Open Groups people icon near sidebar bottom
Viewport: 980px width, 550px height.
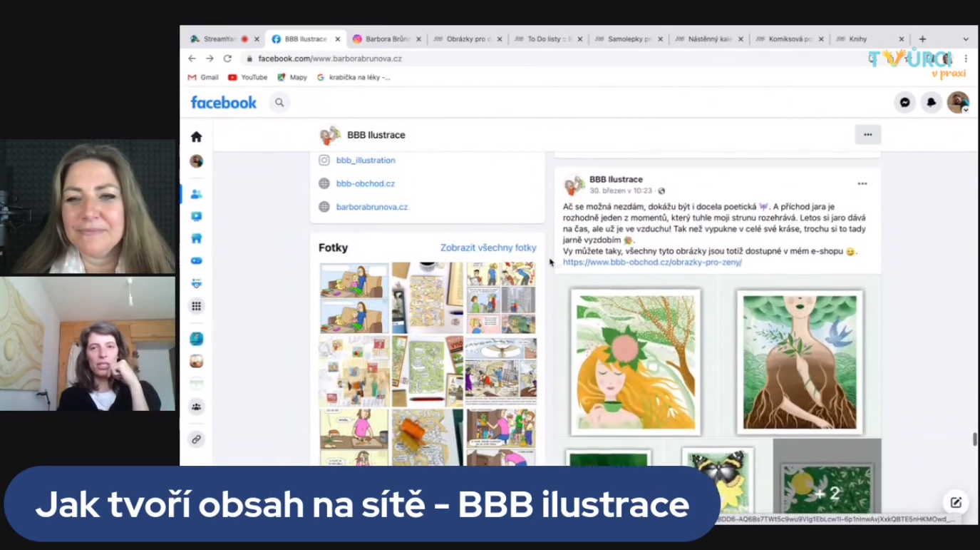click(x=197, y=407)
